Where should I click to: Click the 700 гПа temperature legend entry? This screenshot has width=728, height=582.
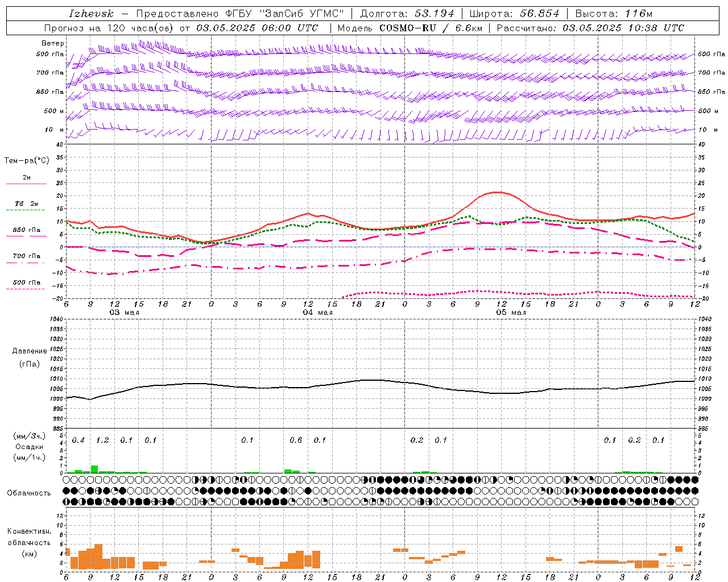tap(26, 256)
